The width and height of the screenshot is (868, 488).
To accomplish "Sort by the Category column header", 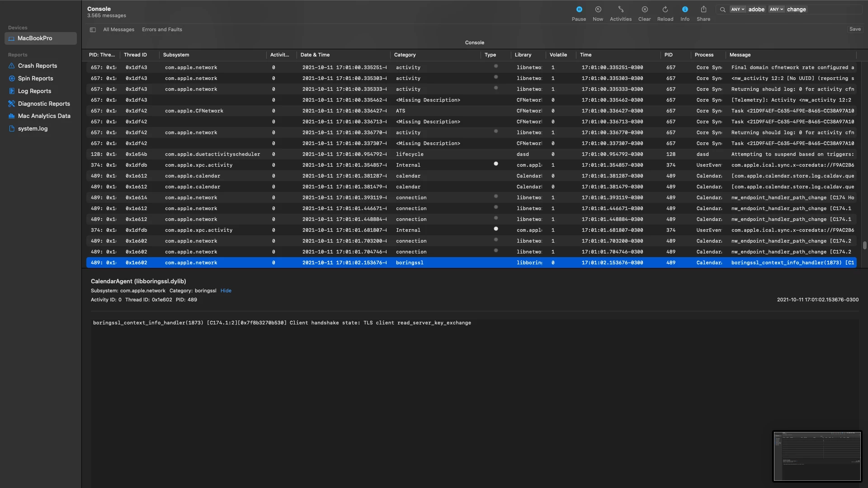I will coord(405,55).
